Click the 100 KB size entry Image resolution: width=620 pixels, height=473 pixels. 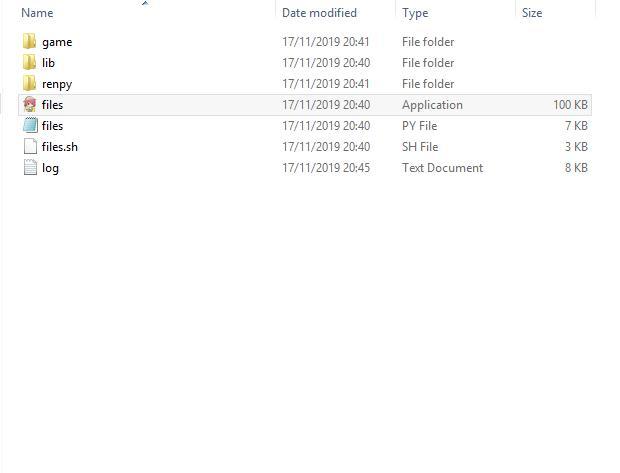(x=570, y=105)
